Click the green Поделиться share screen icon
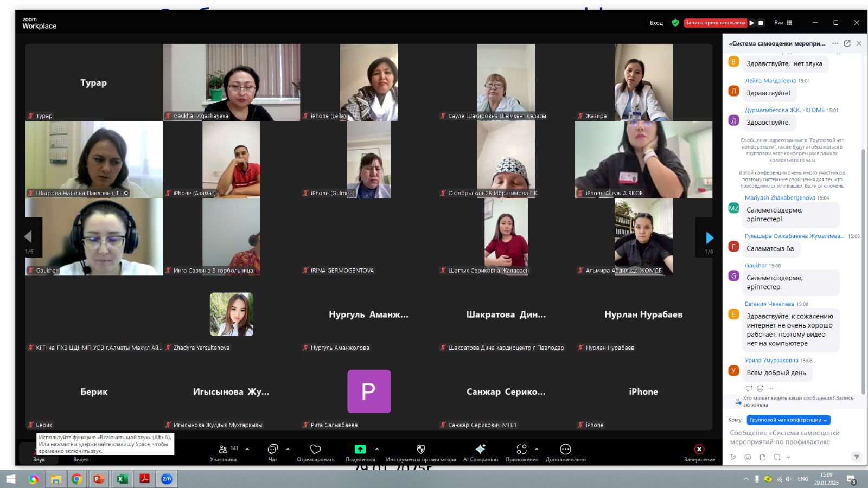This screenshot has height=488, width=868. coord(360,449)
